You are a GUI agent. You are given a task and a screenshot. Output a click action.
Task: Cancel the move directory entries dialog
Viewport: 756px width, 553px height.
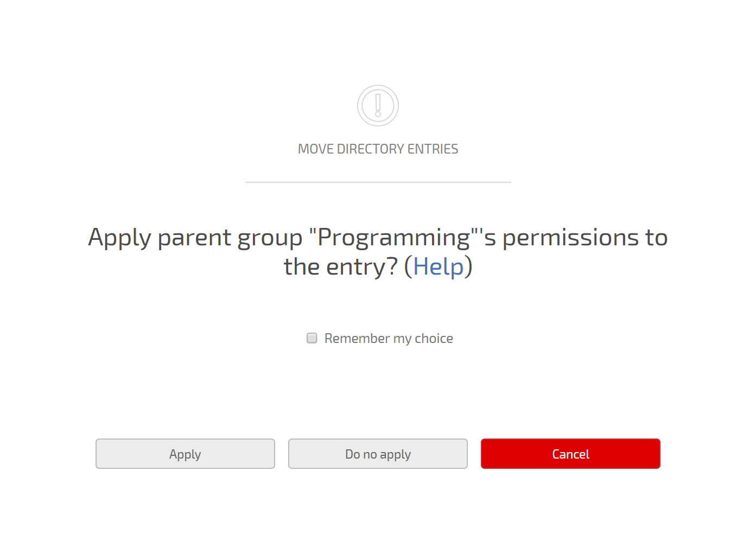coord(570,454)
